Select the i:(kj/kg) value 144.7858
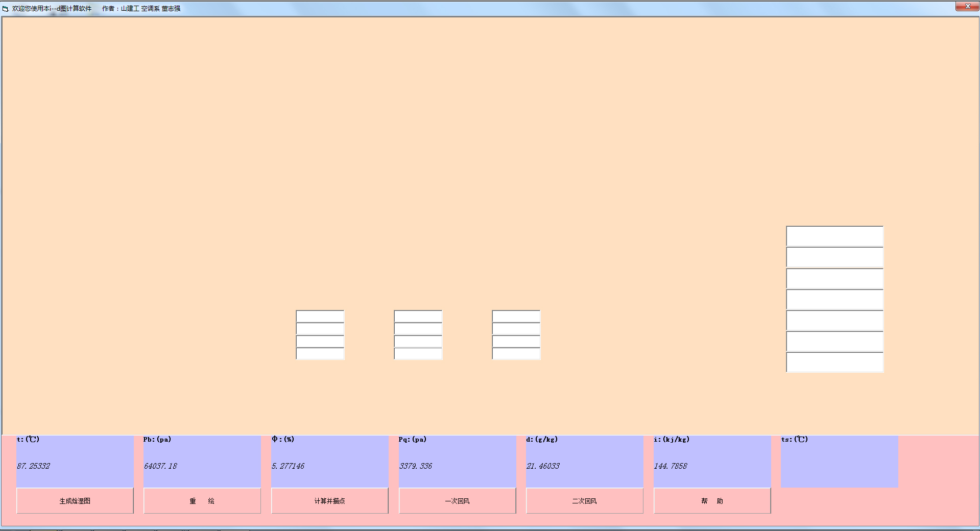Viewport: 980px width, 531px height. click(x=671, y=466)
